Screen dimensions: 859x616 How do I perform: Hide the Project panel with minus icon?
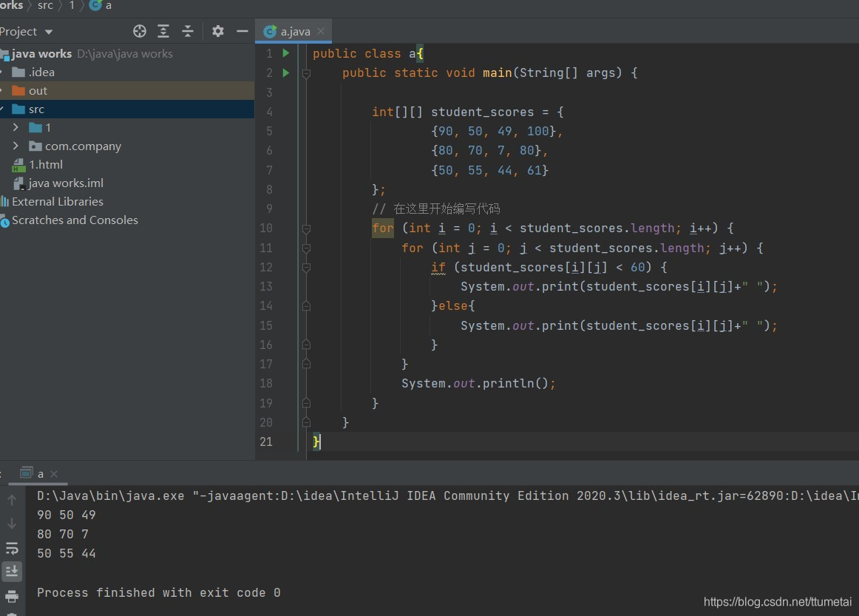[242, 31]
